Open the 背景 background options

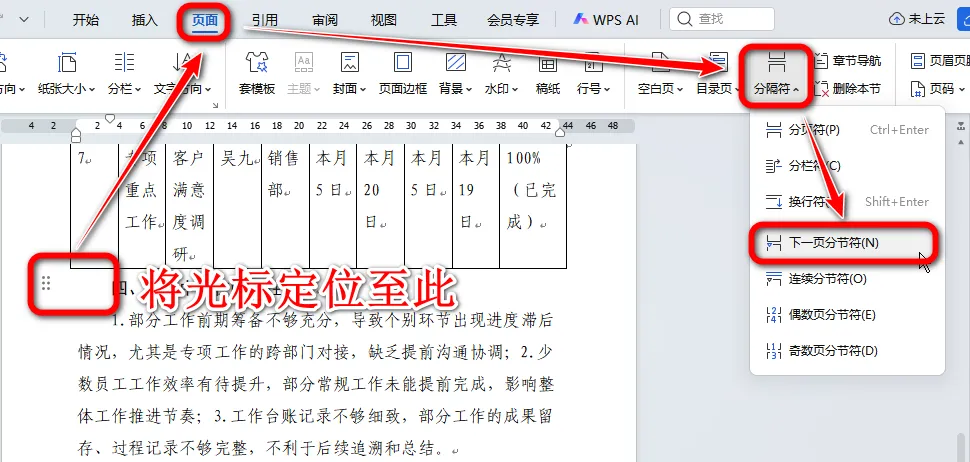point(456,73)
